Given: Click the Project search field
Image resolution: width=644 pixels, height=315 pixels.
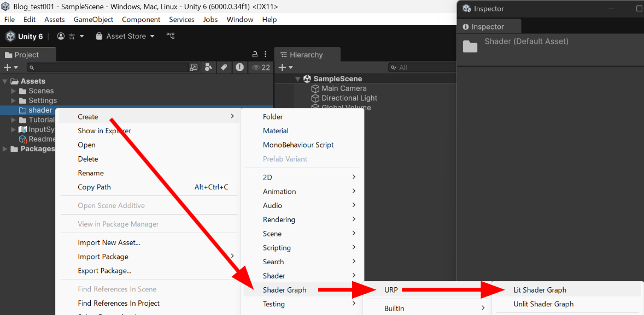Looking at the screenshot, I should tap(108, 67).
